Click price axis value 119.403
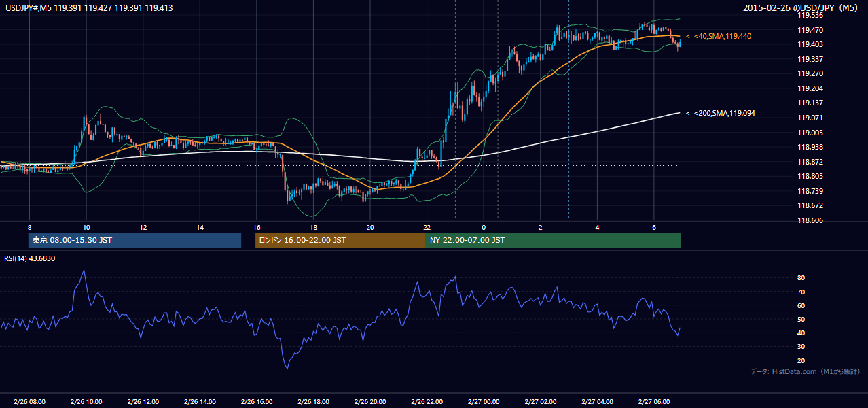868x408 pixels. [x=810, y=44]
